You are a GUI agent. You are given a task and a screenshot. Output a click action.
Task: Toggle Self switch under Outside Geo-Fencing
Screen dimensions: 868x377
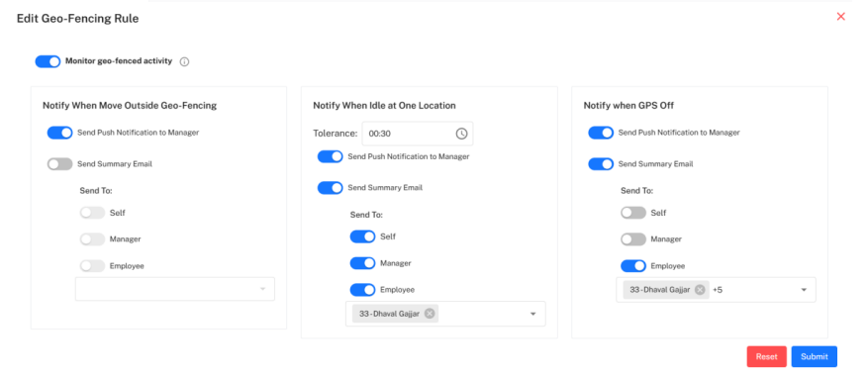92,213
